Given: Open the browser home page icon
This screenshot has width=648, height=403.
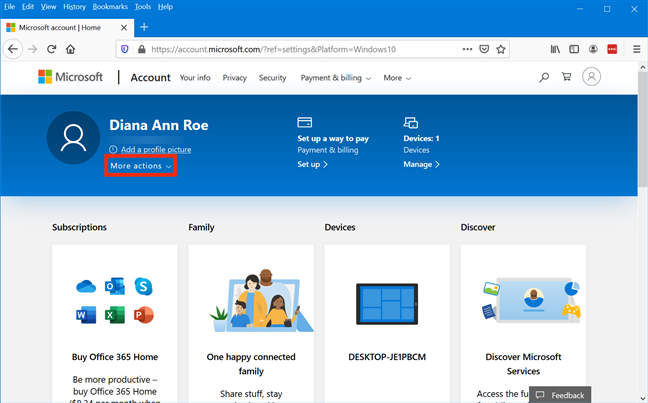Looking at the screenshot, I should 71,49.
